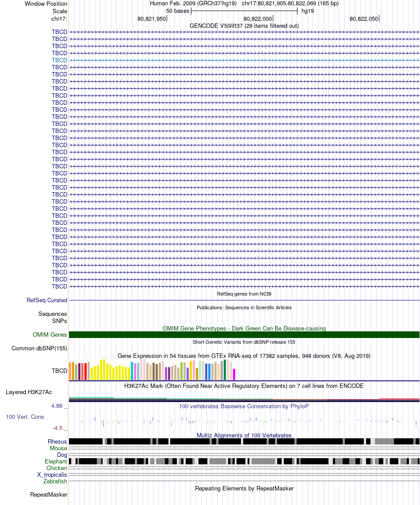Image resolution: width=420 pixels, height=505 pixels.
Task: Open Short Genetic Variants from dbSNP title
Action: tap(244, 342)
